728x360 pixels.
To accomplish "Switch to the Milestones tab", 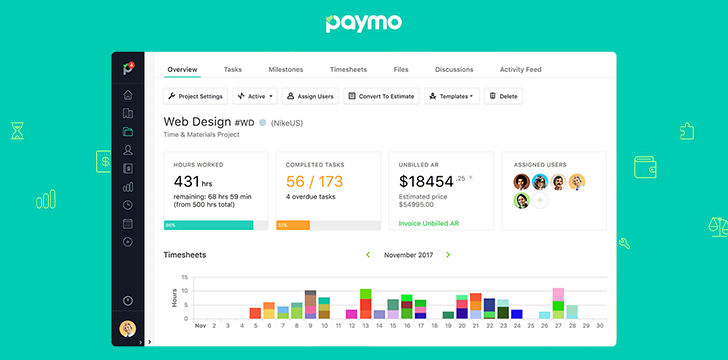I will point(286,69).
